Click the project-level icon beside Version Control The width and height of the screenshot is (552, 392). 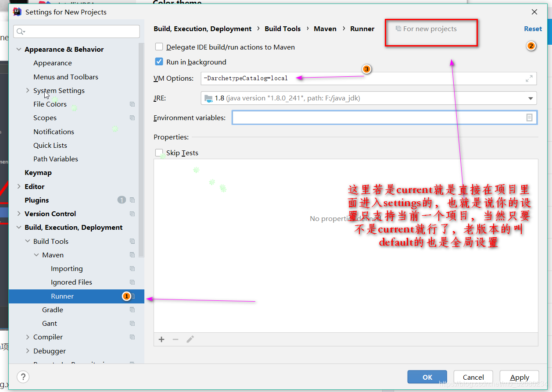point(132,214)
